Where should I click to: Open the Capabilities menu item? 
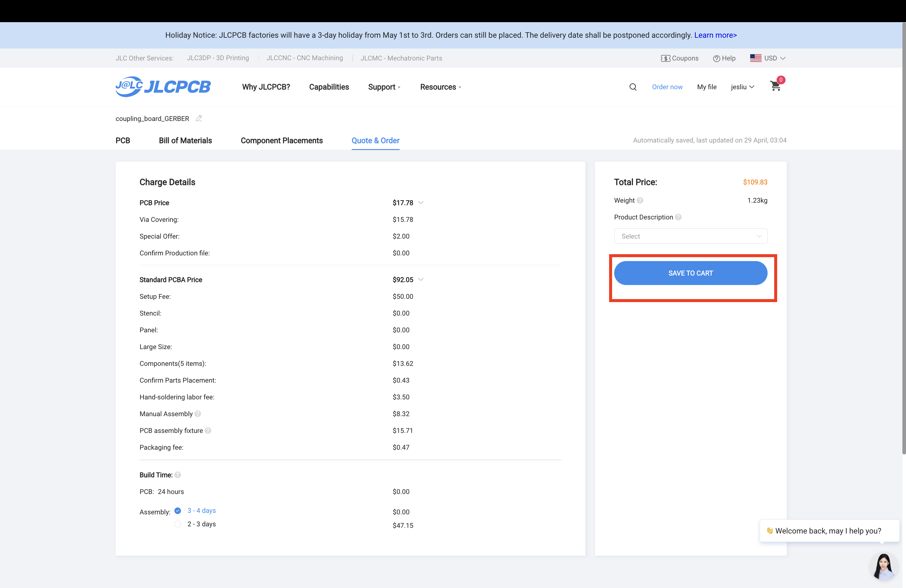[x=329, y=87]
